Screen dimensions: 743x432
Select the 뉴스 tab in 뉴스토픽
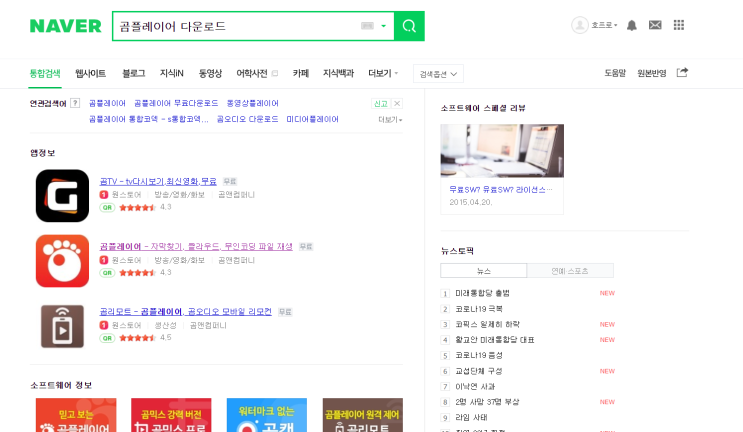coord(483,271)
